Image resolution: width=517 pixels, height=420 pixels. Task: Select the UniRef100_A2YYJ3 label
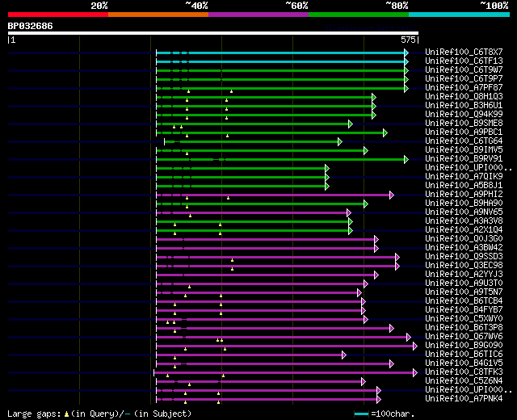pos(464,275)
